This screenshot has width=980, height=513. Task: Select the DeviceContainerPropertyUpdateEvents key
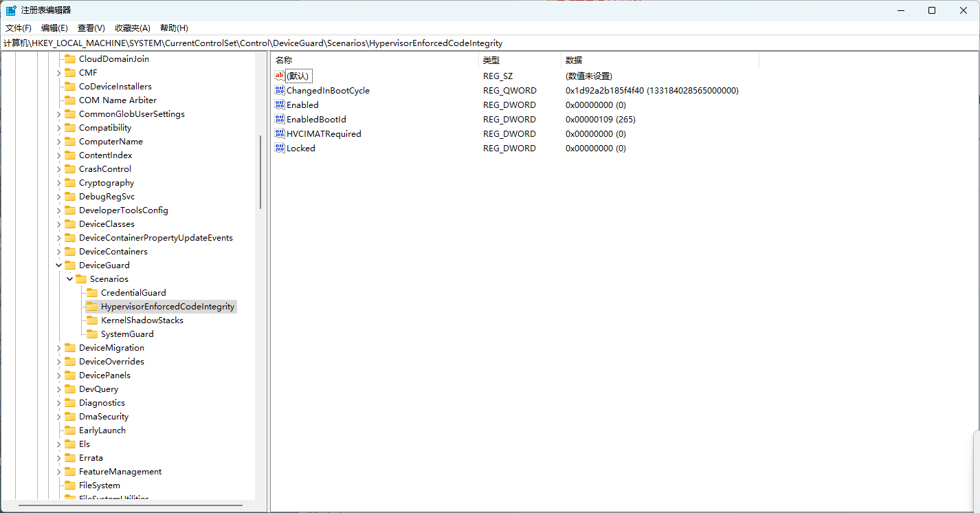(x=155, y=237)
